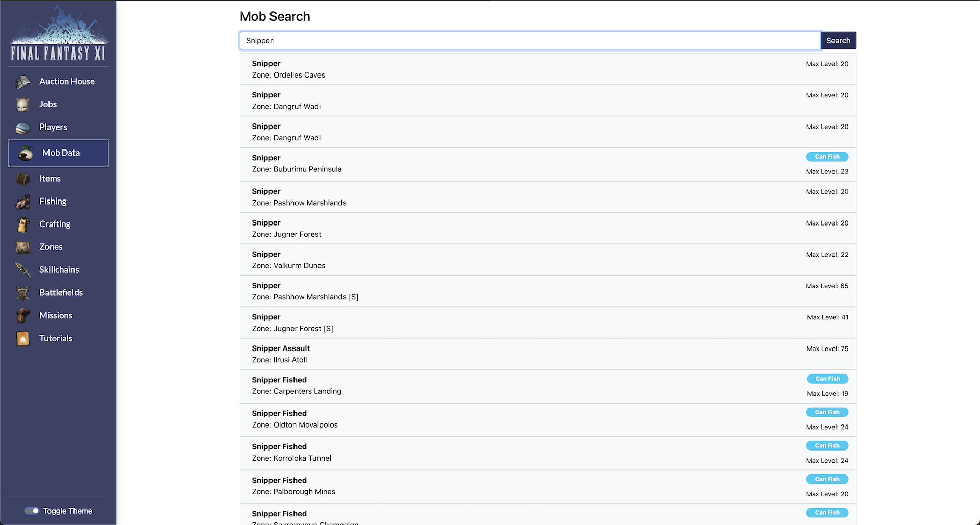Click the Tutorials book icon
The image size is (980, 525).
click(23, 339)
